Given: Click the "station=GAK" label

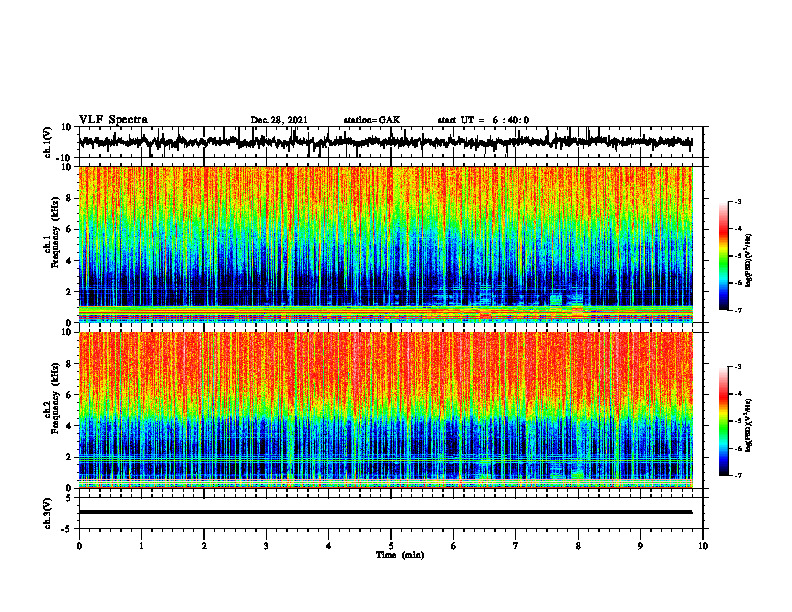Looking at the screenshot, I should tap(372, 120).
